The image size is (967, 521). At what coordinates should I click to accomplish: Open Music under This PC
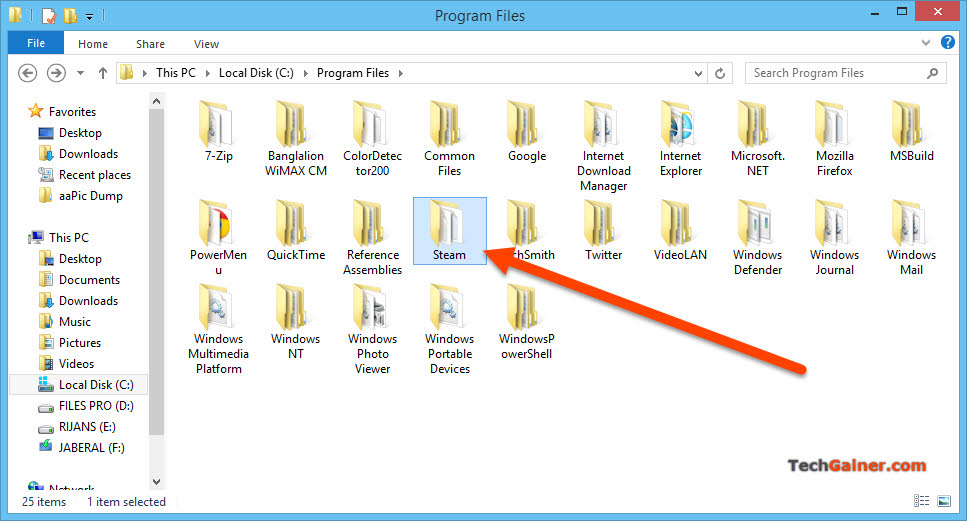[x=64, y=321]
